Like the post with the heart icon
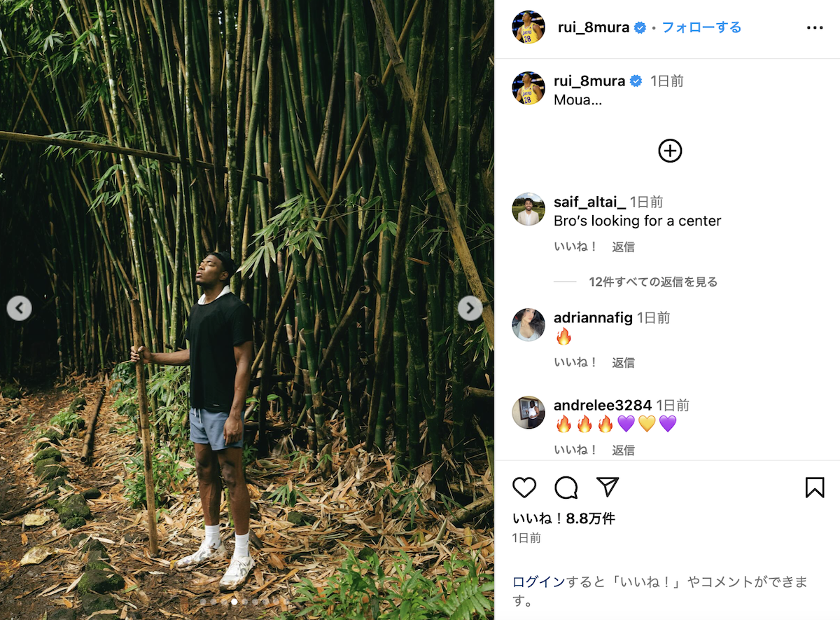This screenshot has width=840, height=620. 524,488
